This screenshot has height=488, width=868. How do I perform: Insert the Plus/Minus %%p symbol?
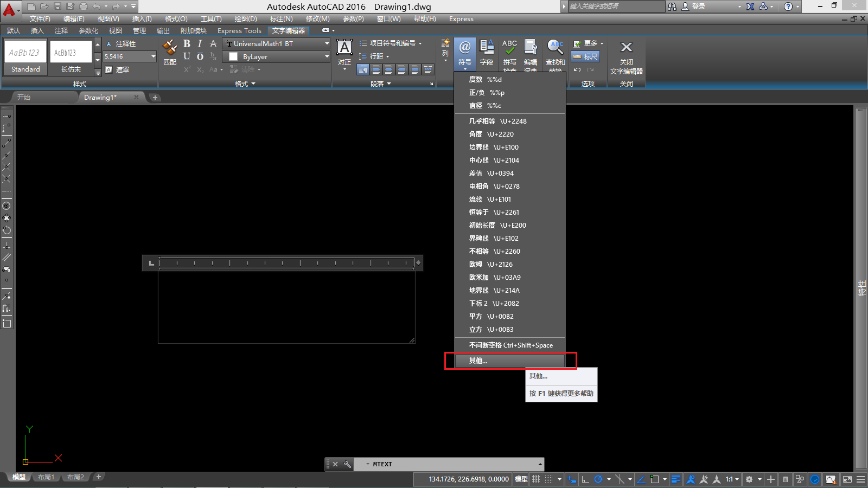(510, 93)
